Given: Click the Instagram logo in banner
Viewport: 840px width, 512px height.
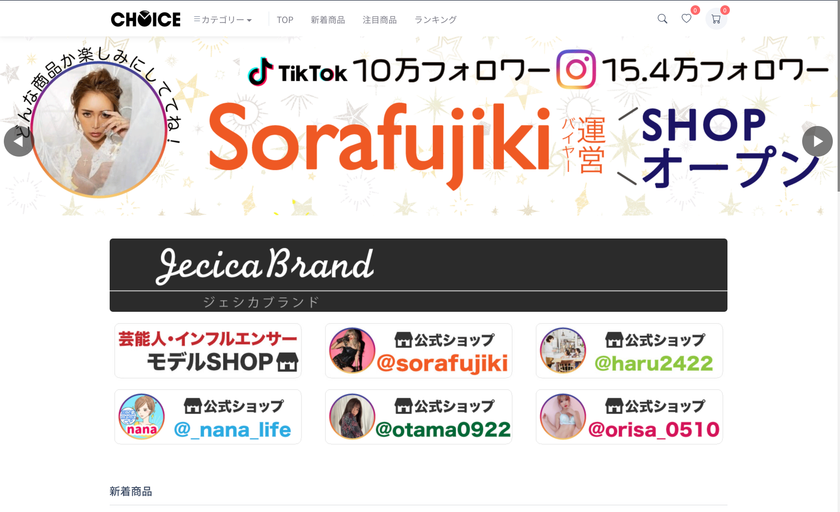Looking at the screenshot, I should point(576,69).
